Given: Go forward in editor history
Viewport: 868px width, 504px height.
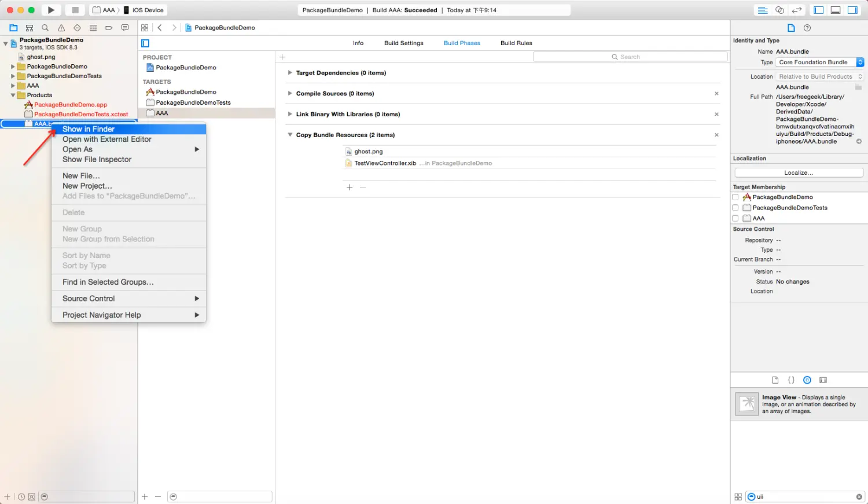Looking at the screenshot, I should coord(174,28).
